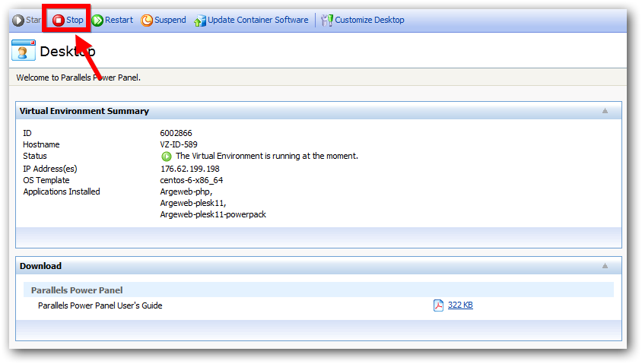Click the Update Container Software icon
The image size is (642, 364).
[200, 21]
